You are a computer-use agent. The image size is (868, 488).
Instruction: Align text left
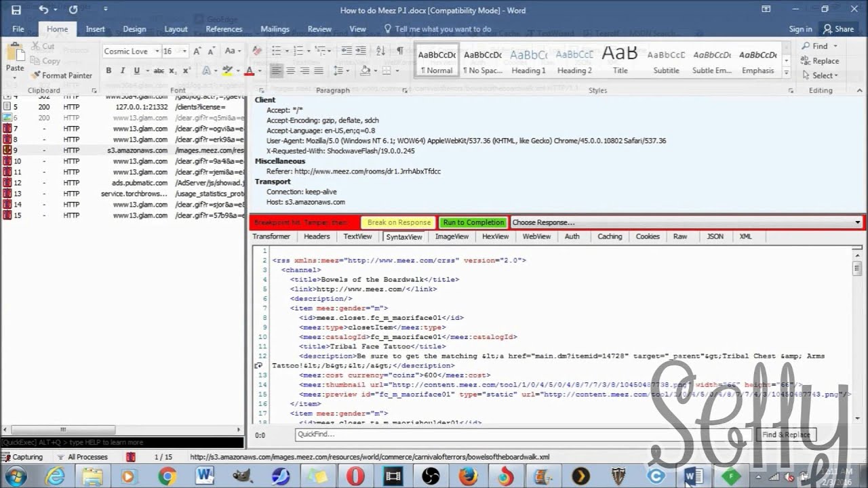point(276,70)
